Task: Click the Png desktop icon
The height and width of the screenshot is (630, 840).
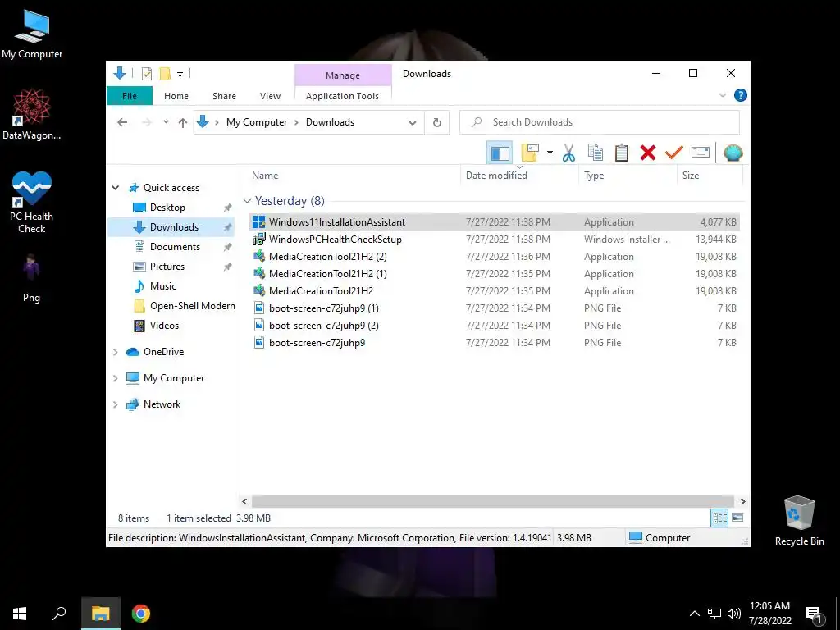Action: pyautogui.click(x=31, y=279)
